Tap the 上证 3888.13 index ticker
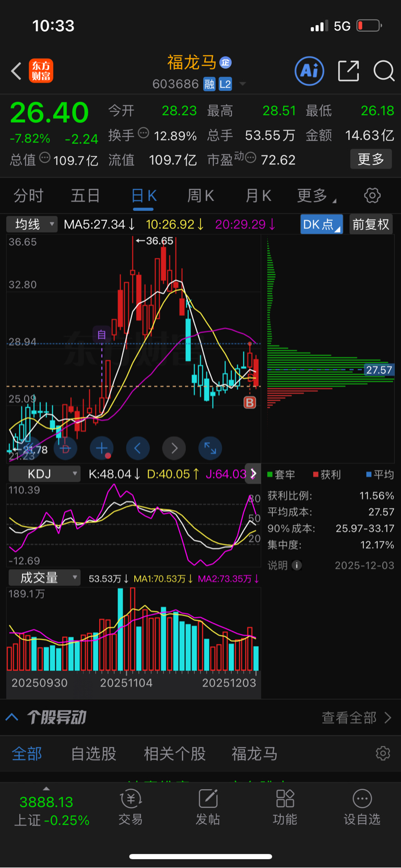 coord(51,811)
